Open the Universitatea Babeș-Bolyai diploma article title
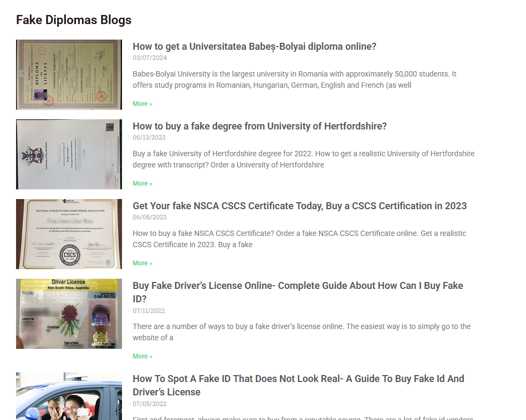The width and height of the screenshot is (526, 420). click(x=254, y=47)
